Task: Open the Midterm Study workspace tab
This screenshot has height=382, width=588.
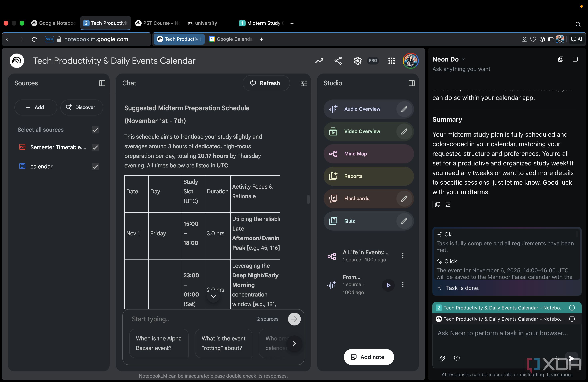Action: (x=261, y=23)
